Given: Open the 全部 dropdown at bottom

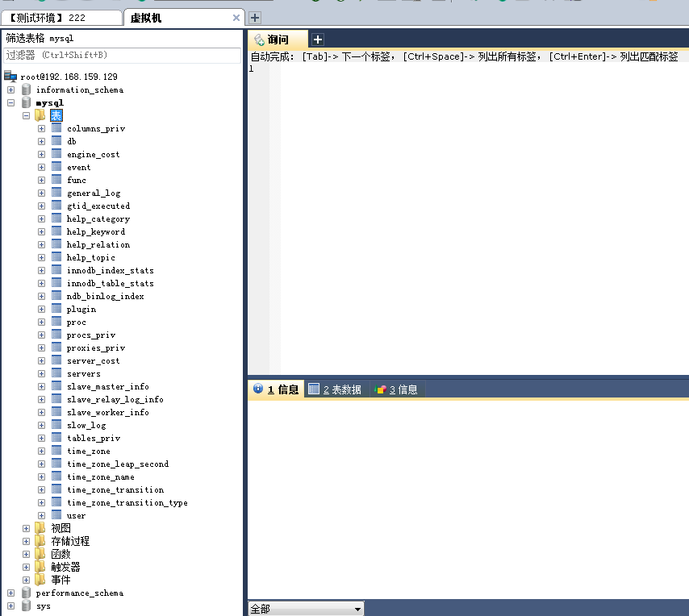Looking at the screenshot, I should pyautogui.click(x=356, y=608).
